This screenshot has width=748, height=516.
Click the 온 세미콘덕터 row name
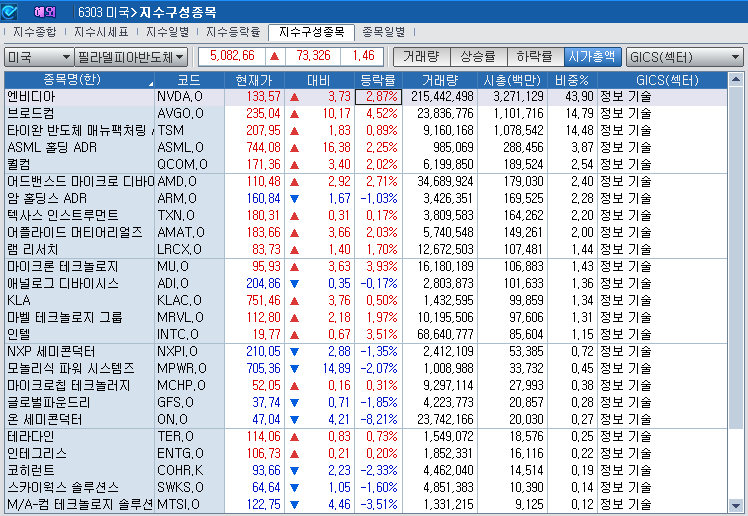(45, 420)
